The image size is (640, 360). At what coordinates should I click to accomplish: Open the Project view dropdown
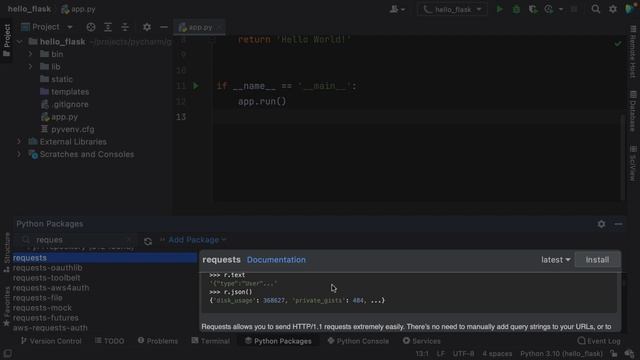47,27
